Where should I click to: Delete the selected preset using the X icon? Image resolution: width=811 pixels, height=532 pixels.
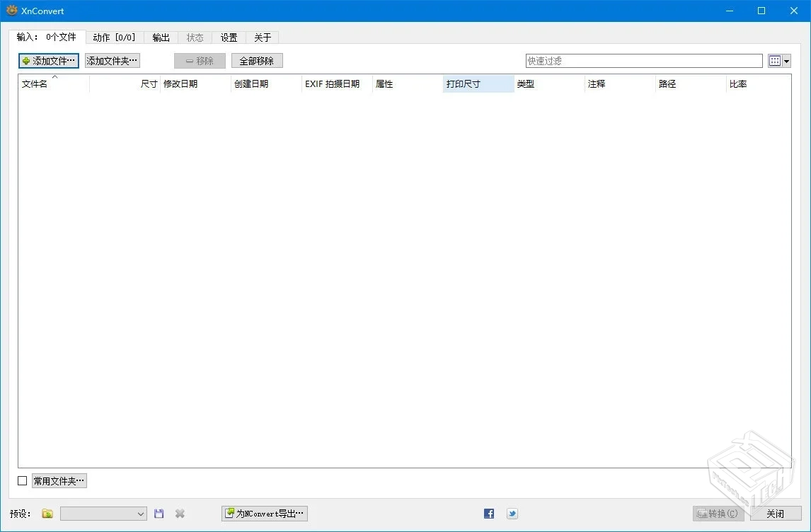point(179,514)
